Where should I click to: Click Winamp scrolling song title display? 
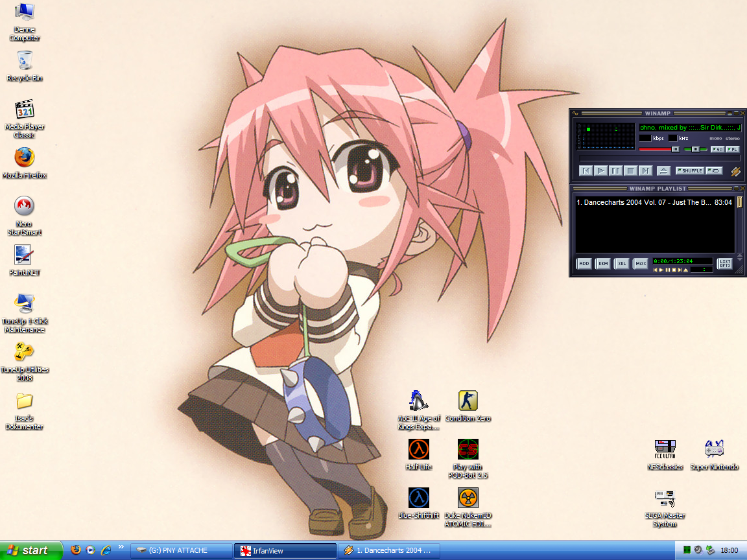pos(691,128)
